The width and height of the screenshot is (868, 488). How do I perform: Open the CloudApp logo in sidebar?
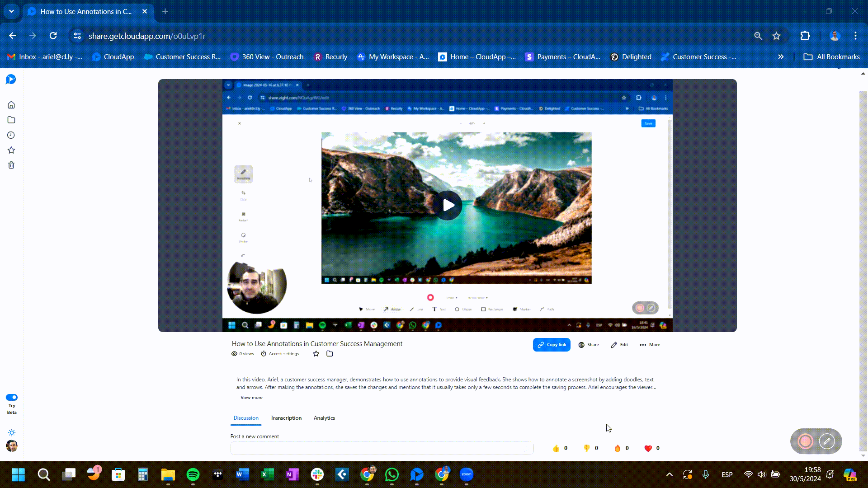point(11,80)
